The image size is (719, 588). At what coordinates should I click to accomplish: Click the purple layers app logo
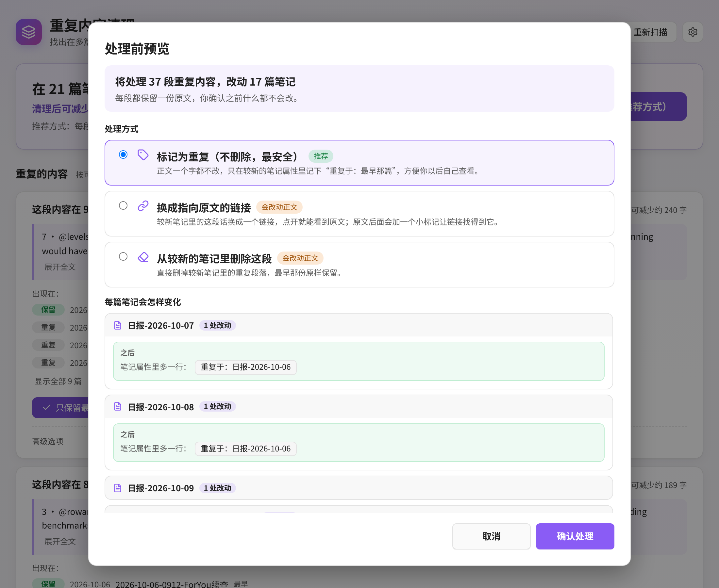click(x=29, y=32)
